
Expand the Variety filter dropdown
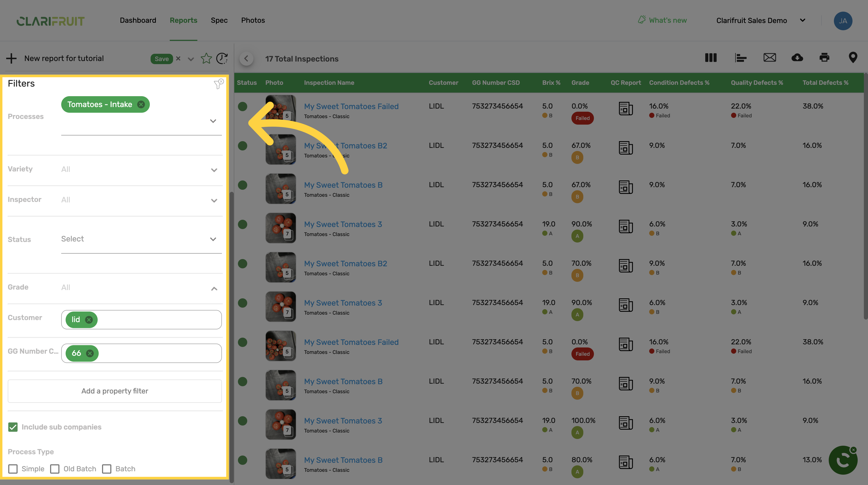[214, 170]
